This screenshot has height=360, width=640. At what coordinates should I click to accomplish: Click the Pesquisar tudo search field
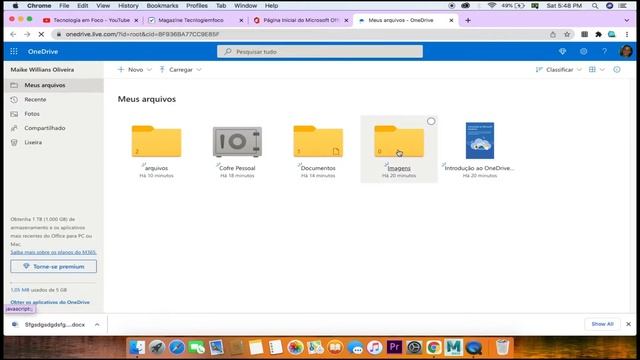point(320,51)
